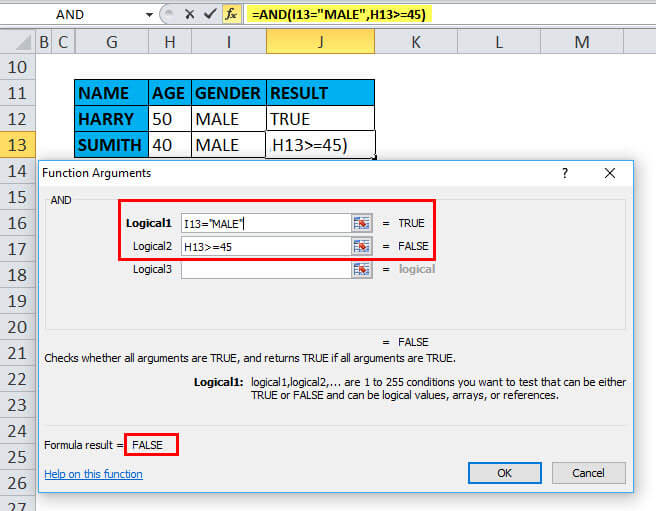Click the cell with age 40
The image size is (656, 511).
click(170, 145)
